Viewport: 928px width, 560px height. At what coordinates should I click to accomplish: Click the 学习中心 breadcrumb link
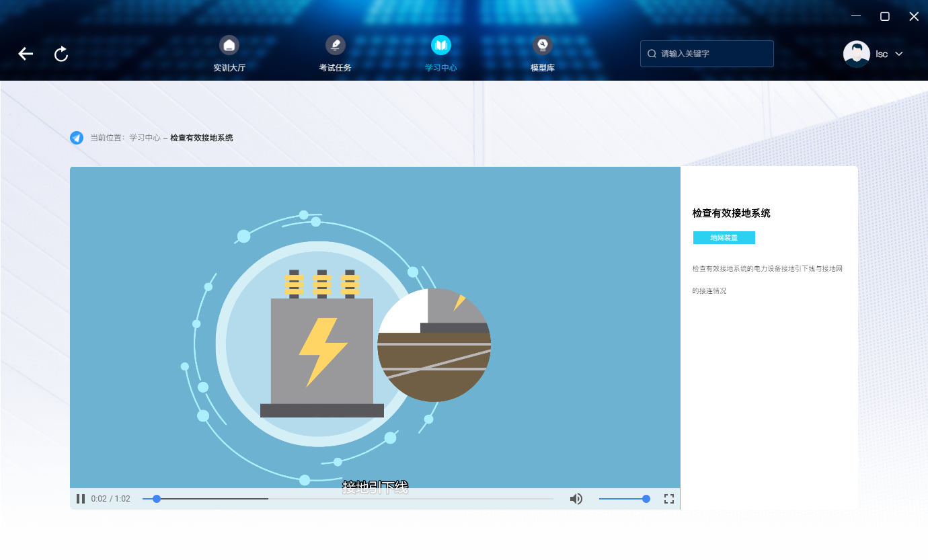point(145,138)
